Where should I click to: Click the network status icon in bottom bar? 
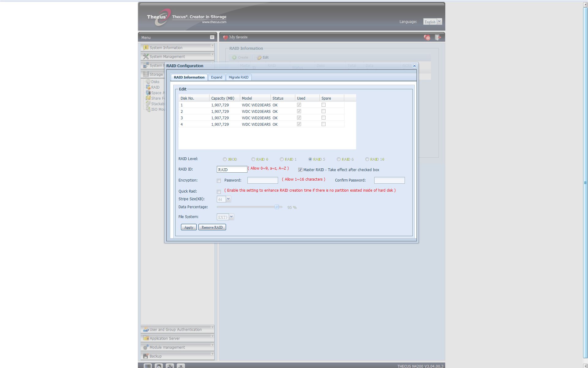pyautogui.click(x=181, y=366)
